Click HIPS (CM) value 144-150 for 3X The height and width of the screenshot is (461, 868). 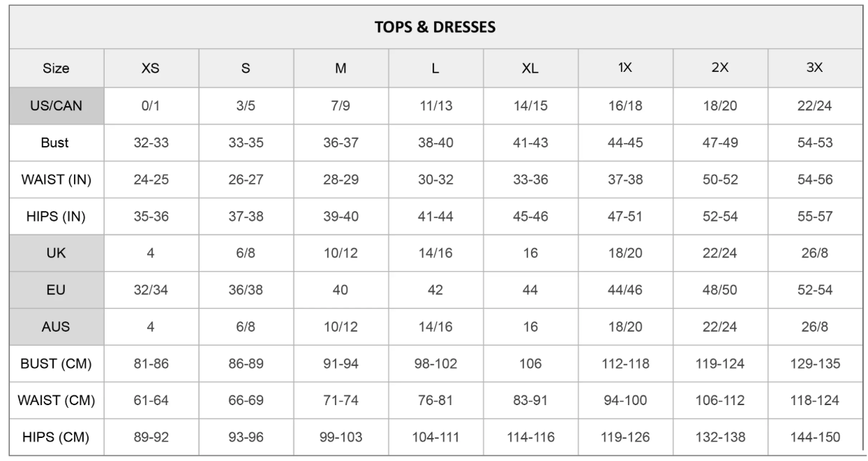(x=815, y=438)
